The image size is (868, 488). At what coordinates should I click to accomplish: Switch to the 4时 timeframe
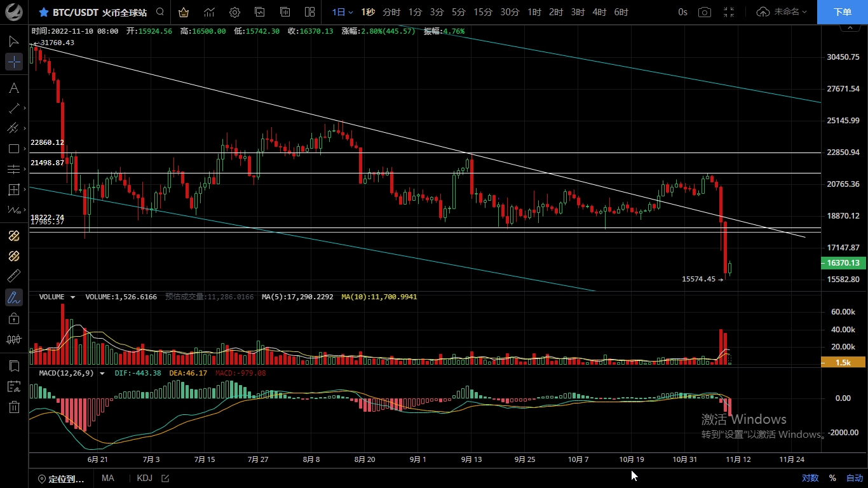599,12
